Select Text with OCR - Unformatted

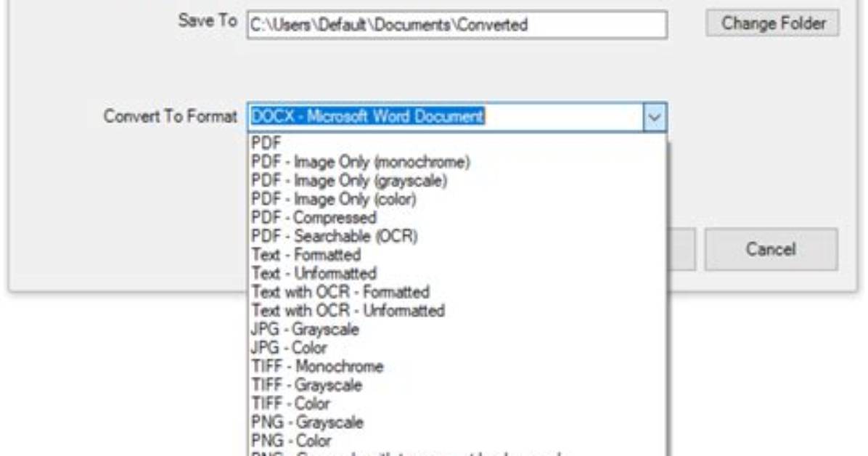point(457,310)
